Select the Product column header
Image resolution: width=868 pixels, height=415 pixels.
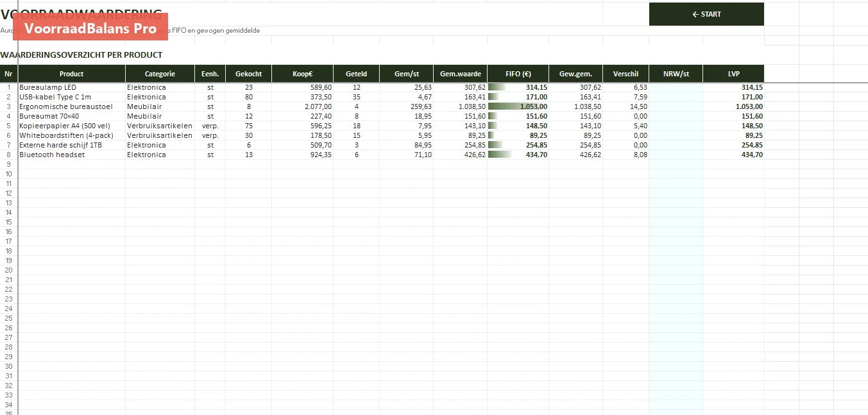72,74
